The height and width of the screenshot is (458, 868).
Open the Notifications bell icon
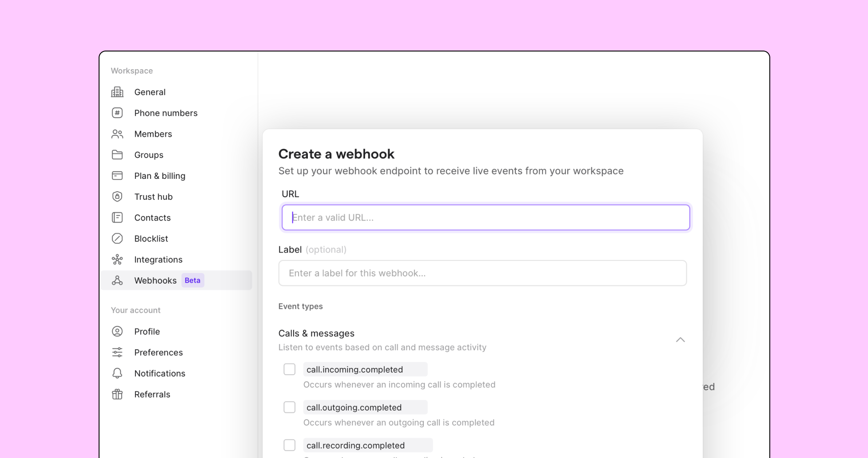(117, 373)
